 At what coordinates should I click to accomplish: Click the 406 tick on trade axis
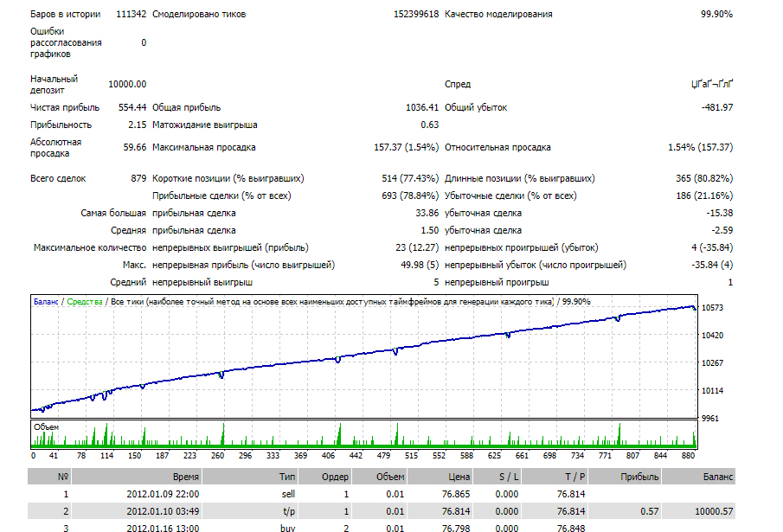coord(328,456)
